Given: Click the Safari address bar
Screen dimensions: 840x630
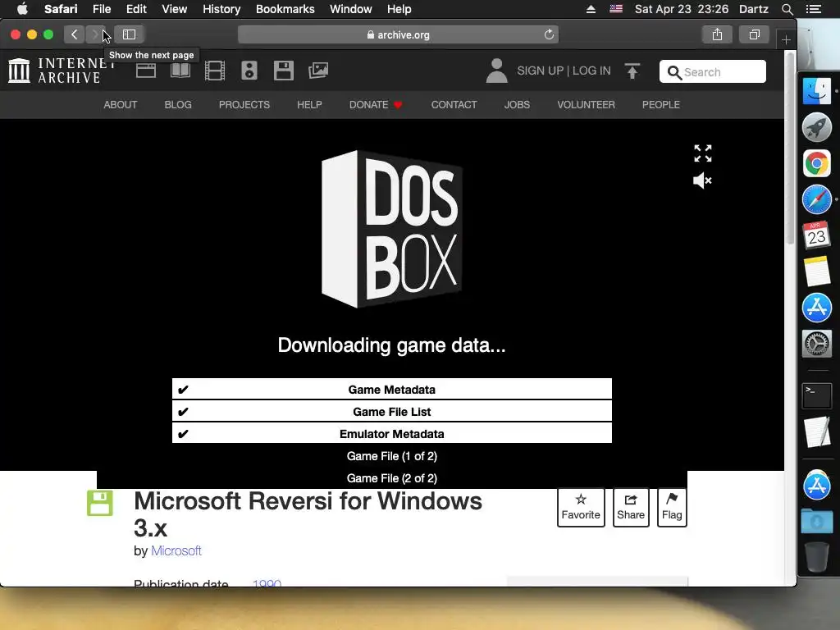Looking at the screenshot, I should (x=398, y=34).
